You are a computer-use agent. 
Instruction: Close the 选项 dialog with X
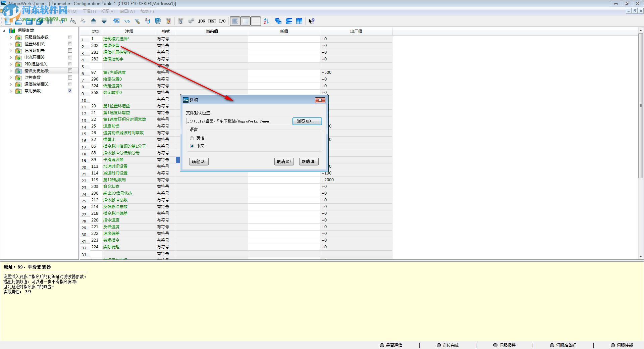(x=320, y=100)
